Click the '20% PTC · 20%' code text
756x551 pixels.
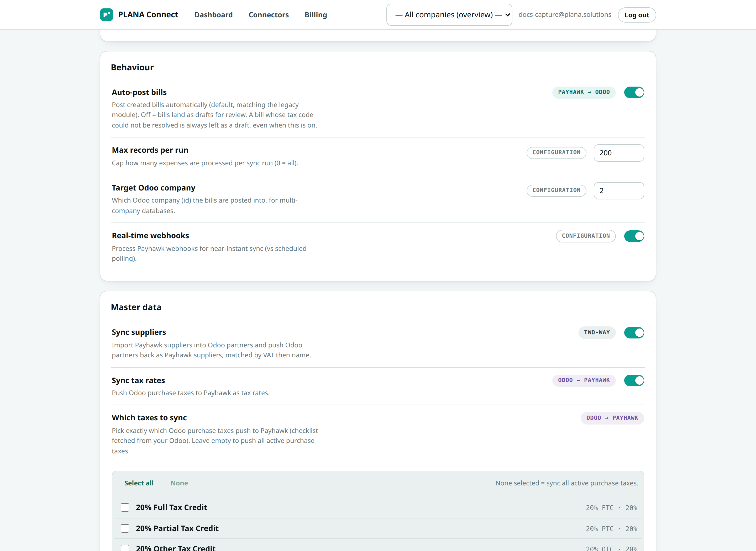coord(612,529)
